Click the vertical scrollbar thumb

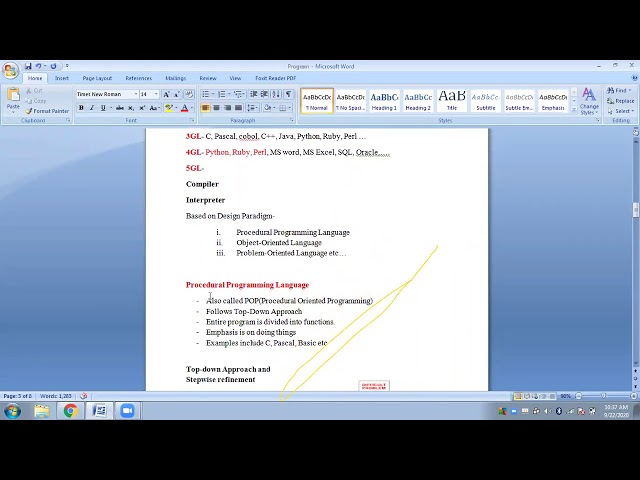pos(636,210)
